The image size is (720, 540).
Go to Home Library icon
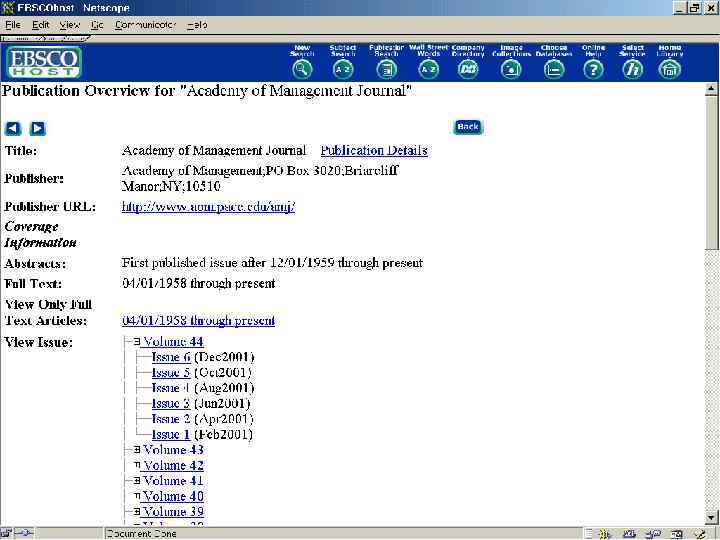(669, 69)
